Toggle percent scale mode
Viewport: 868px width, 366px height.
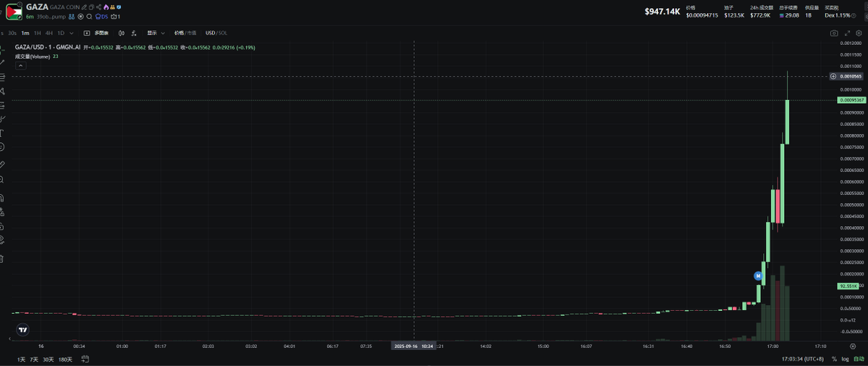coord(834,359)
